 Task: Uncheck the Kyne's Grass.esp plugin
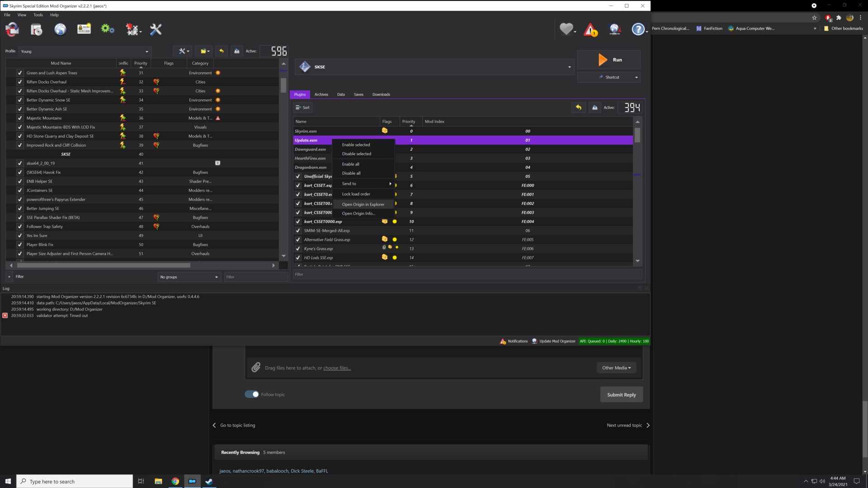[298, 249]
